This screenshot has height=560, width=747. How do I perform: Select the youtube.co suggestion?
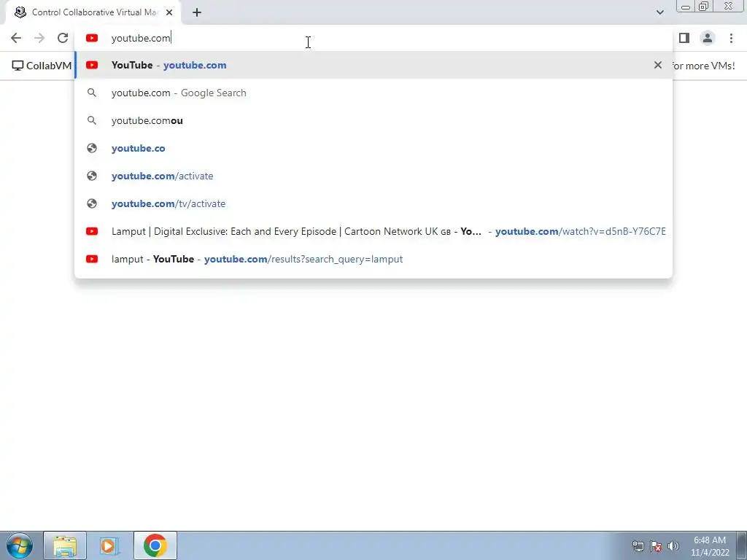click(x=373, y=148)
